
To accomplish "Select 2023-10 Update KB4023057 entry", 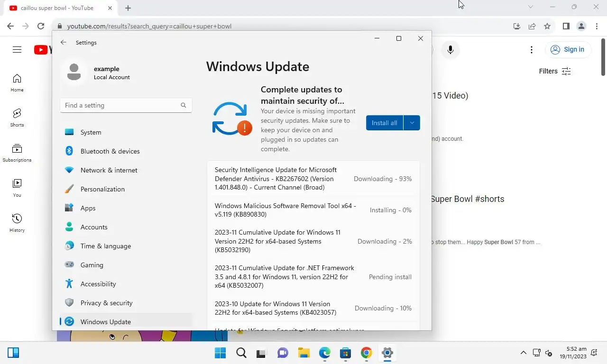I will (313, 308).
